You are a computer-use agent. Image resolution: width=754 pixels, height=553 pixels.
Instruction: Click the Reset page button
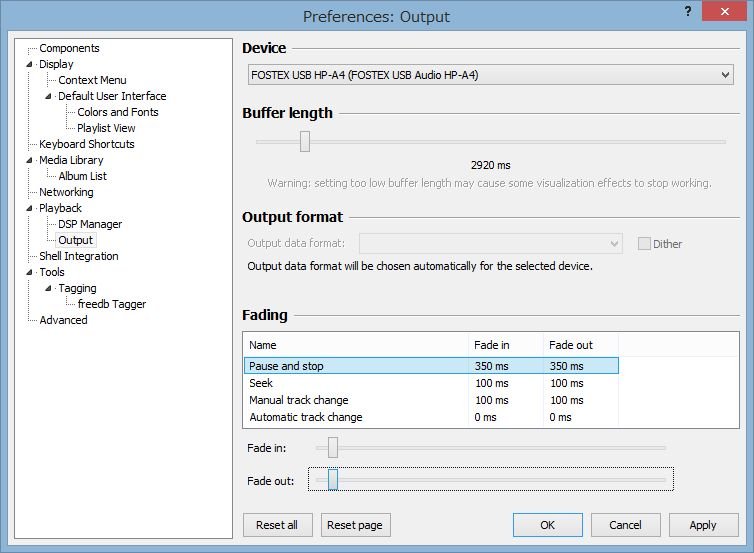pyautogui.click(x=355, y=525)
